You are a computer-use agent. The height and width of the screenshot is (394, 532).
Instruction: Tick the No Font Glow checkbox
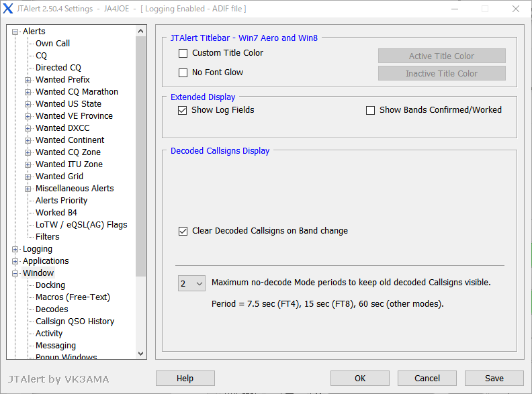(x=183, y=72)
